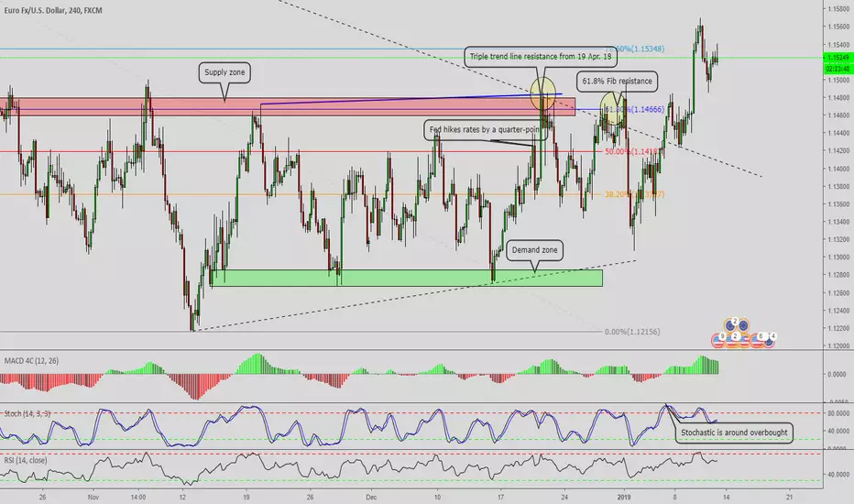
Task: Click the EU flag event icon badged 4
Action: pos(769,341)
